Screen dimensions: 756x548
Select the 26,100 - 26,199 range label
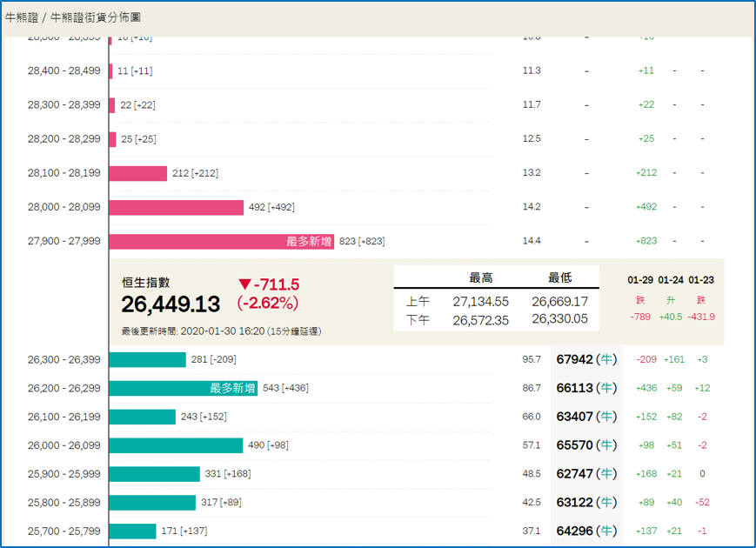click(x=64, y=417)
